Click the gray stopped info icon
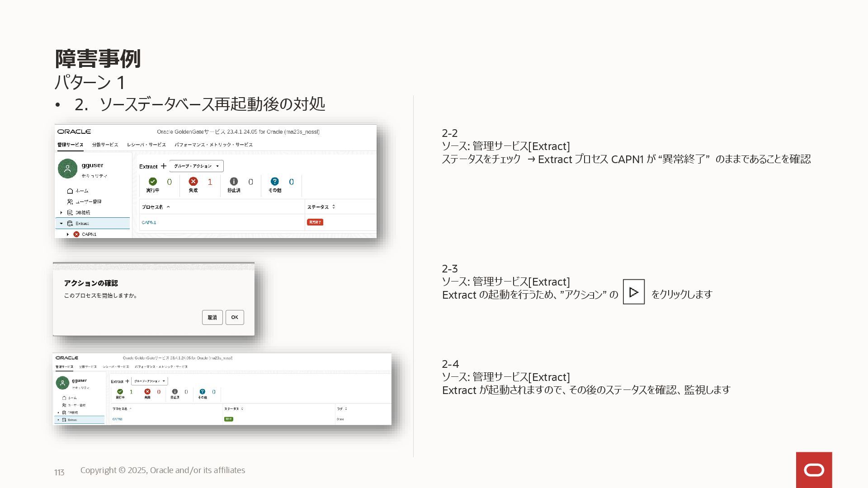This screenshot has width=868, height=488. [234, 182]
